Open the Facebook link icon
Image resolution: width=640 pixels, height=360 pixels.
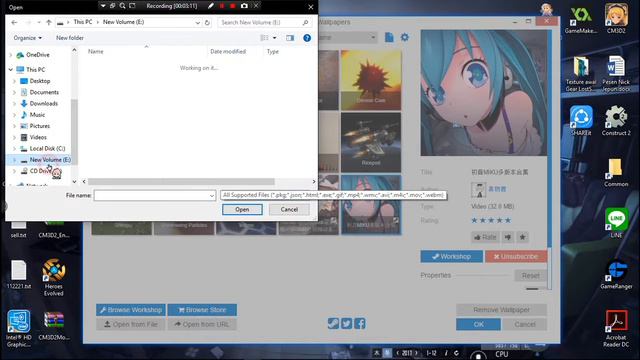[x=360, y=324]
